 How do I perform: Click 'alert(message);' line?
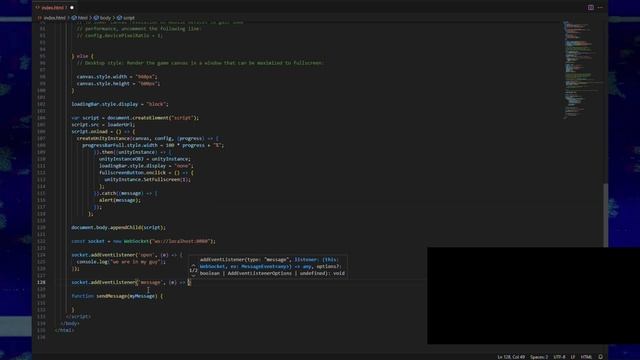tap(120, 200)
